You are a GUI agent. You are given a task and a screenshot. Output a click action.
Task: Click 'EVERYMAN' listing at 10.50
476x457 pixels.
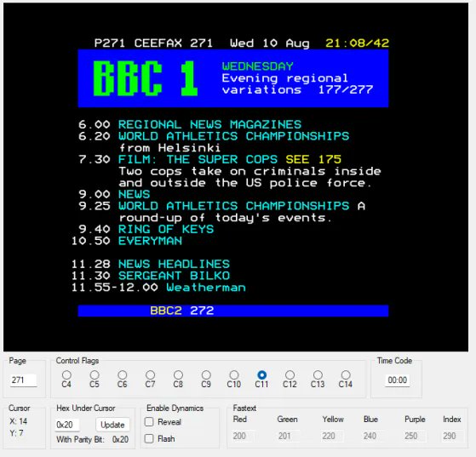150,241
